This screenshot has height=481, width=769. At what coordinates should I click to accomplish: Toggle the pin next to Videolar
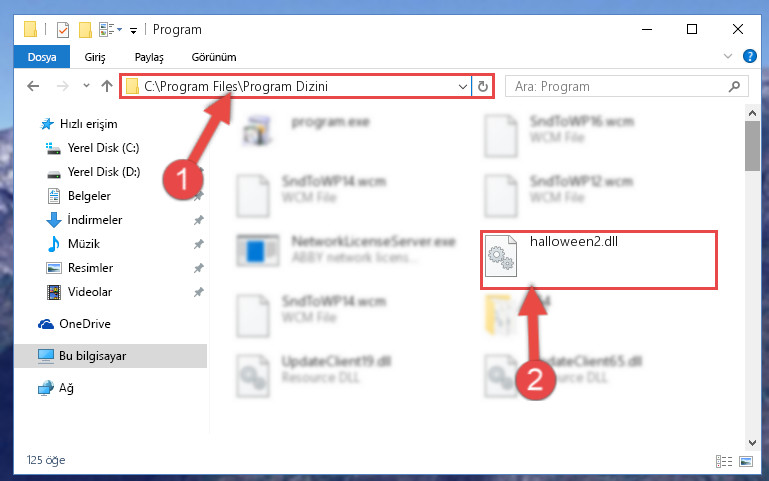coord(198,292)
